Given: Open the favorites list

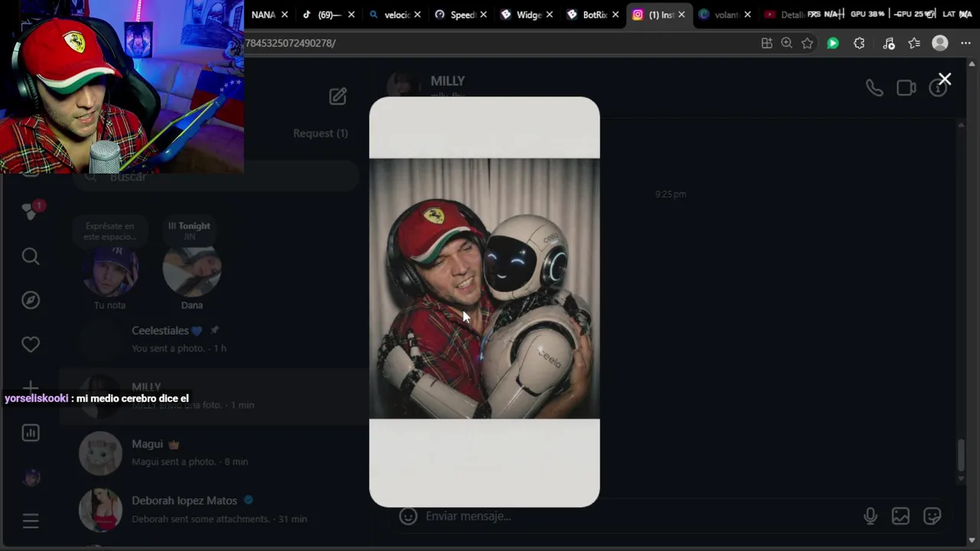Looking at the screenshot, I should 914,43.
